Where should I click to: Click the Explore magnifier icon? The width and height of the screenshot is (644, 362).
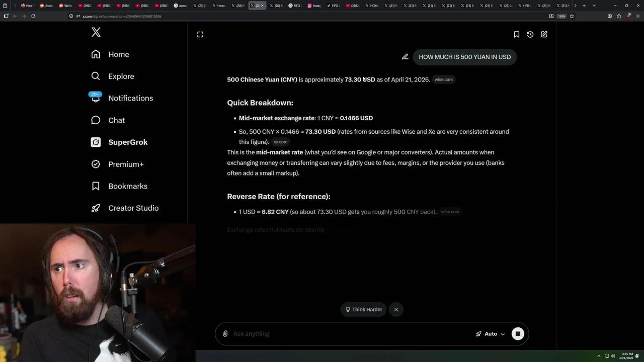click(96, 76)
